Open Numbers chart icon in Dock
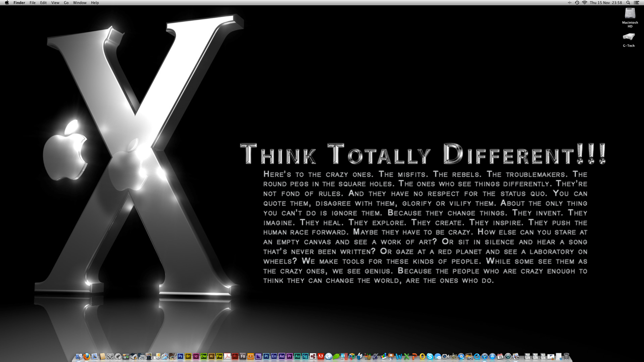Viewport: 644px width, 362px height. tap(383, 356)
